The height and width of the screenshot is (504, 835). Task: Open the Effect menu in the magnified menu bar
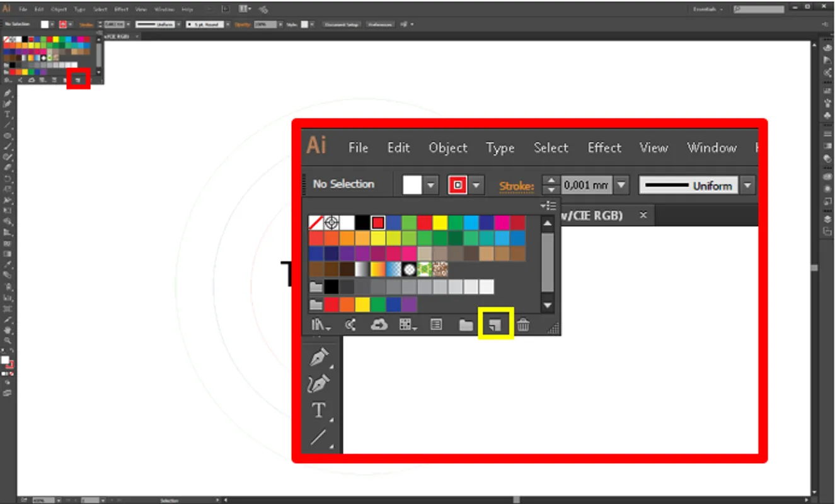tap(604, 147)
